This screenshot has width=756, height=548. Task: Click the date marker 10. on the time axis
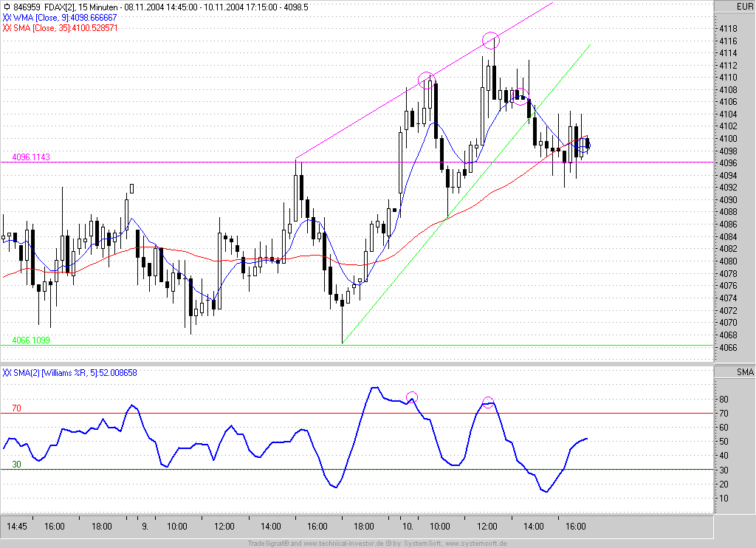click(408, 527)
